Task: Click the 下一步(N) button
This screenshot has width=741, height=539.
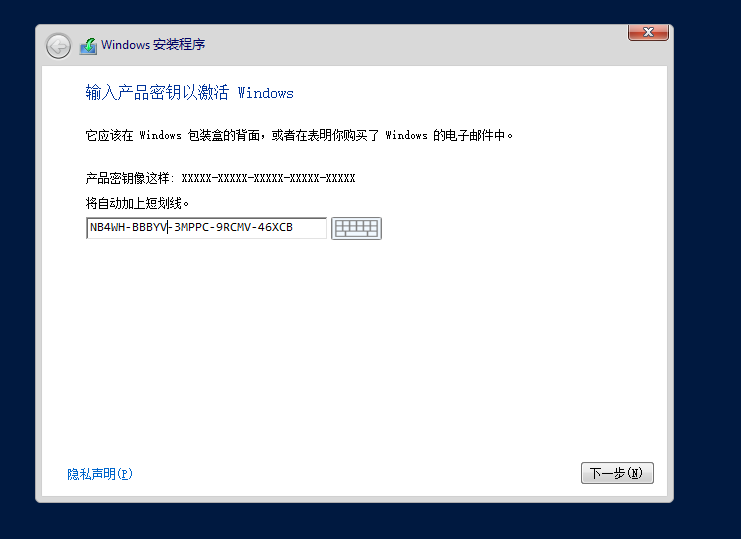Action: pos(617,473)
